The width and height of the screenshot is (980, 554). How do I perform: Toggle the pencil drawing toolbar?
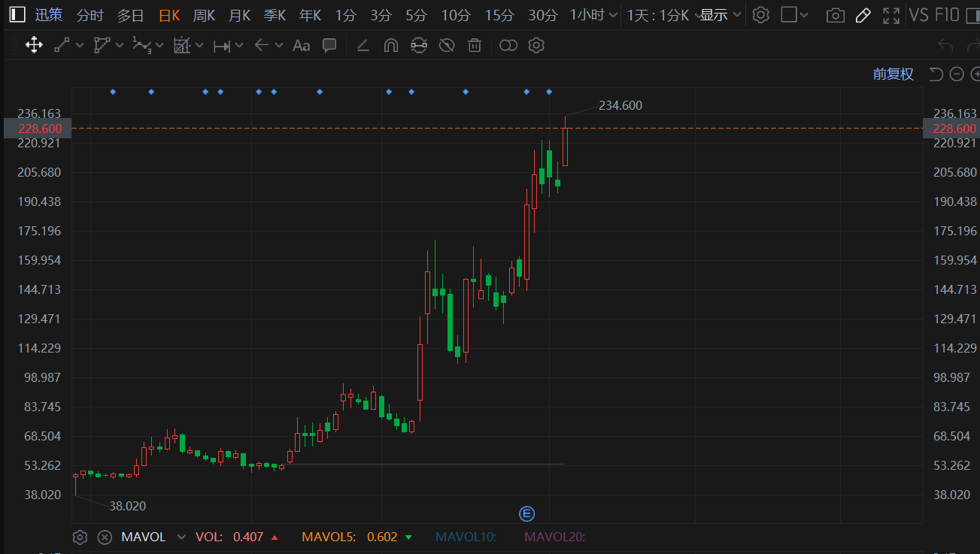click(863, 15)
